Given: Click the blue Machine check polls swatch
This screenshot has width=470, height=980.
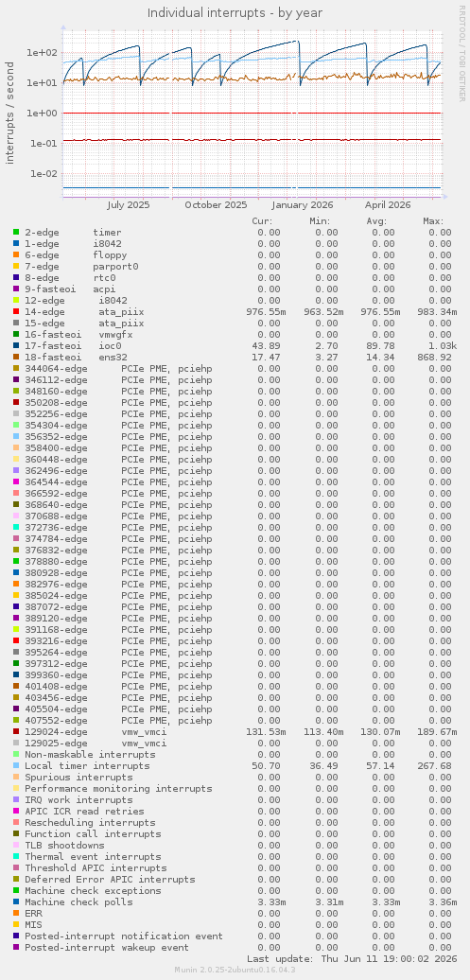Looking at the screenshot, I should (x=16, y=901).
